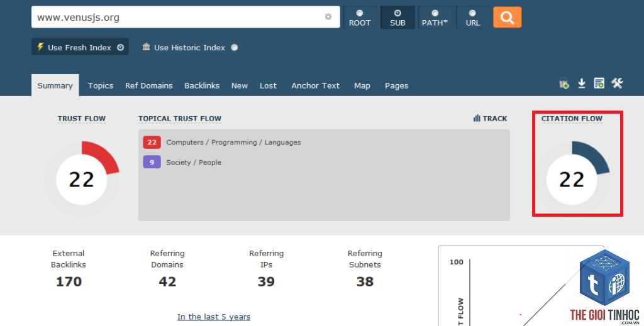
Task: Click the purple 9 topic badge
Action: (152, 162)
